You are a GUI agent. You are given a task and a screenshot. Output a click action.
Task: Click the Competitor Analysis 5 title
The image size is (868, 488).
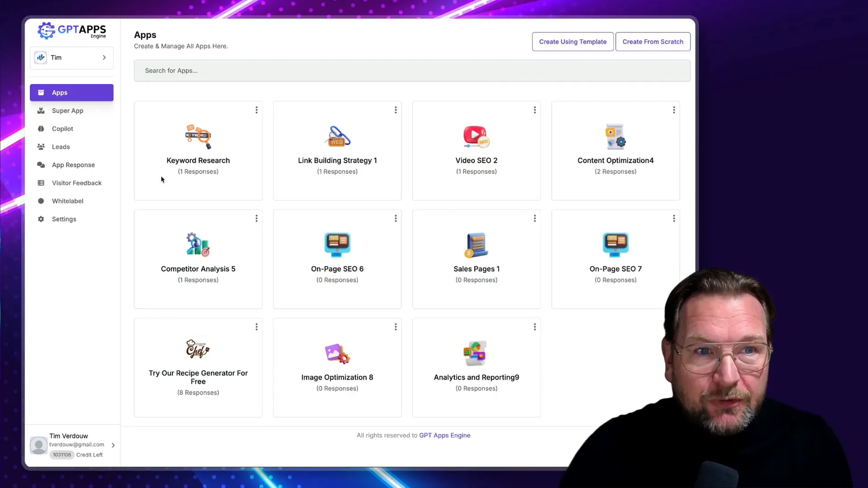(x=198, y=269)
